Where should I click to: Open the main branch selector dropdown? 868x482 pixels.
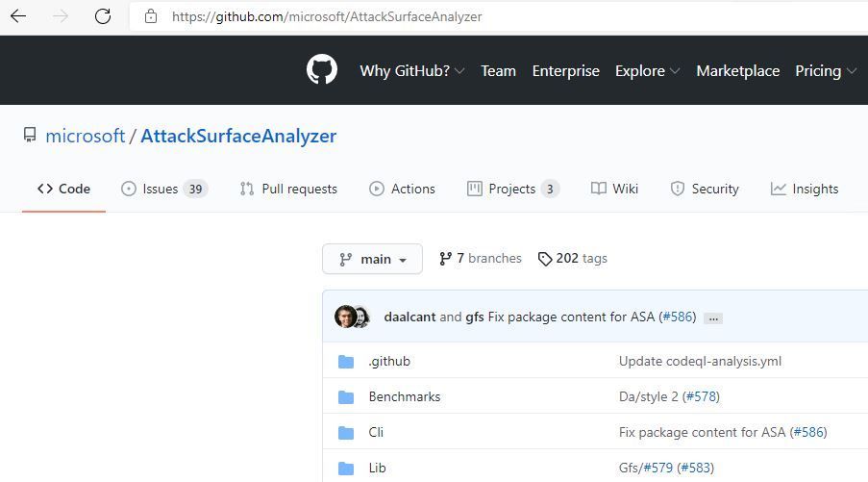[373, 259]
